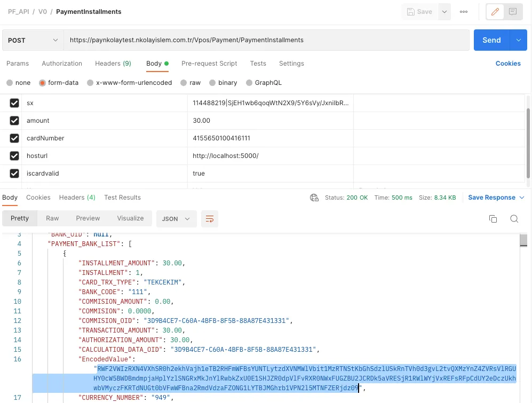
Task: Click the globe network icon beside Status
Action: (x=314, y=197)
